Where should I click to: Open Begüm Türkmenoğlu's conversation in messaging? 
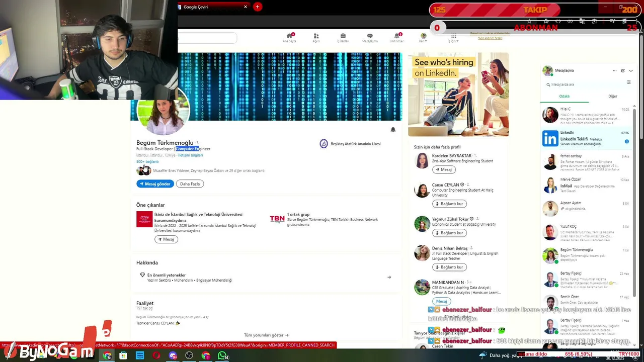point(586,255)
